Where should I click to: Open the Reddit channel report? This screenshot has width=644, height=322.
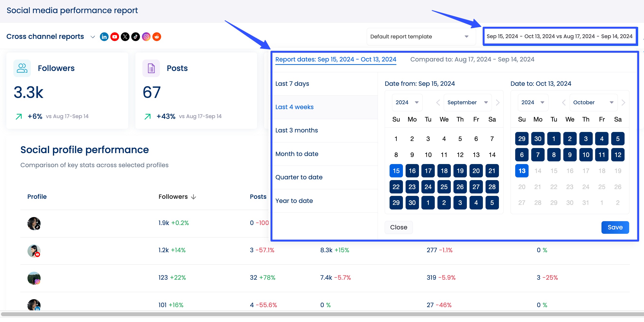tap(157, 36)
